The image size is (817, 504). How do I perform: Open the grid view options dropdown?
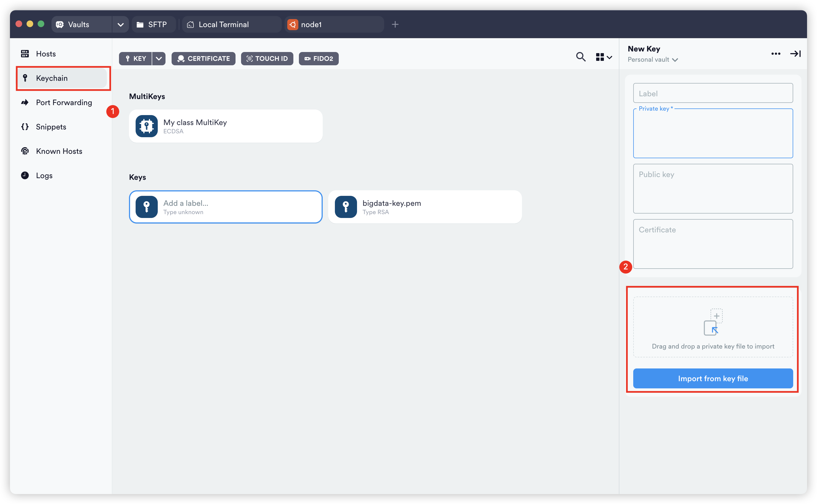(x=604, y=57)
